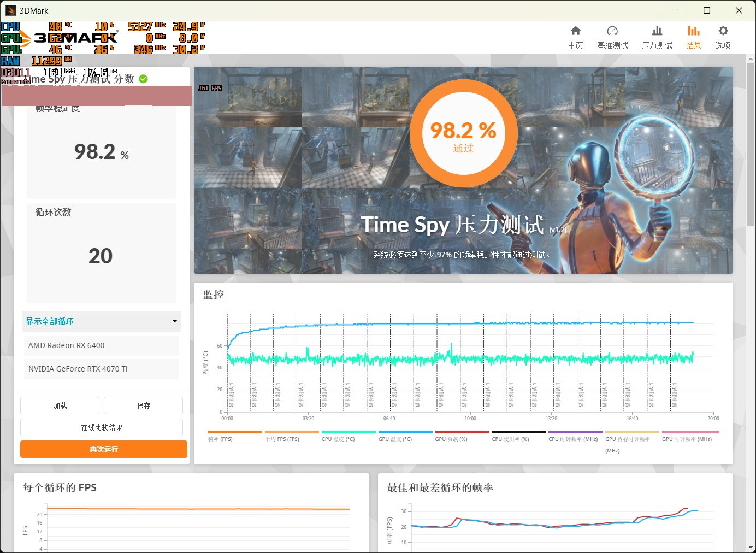
Task: Click the 保存 save button
Action: click(x=144, y=405)
